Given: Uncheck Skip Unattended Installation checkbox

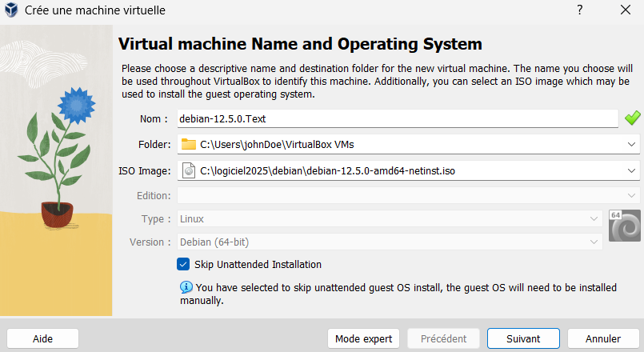Looking at the screenshot, I should (x=183, y=264).
